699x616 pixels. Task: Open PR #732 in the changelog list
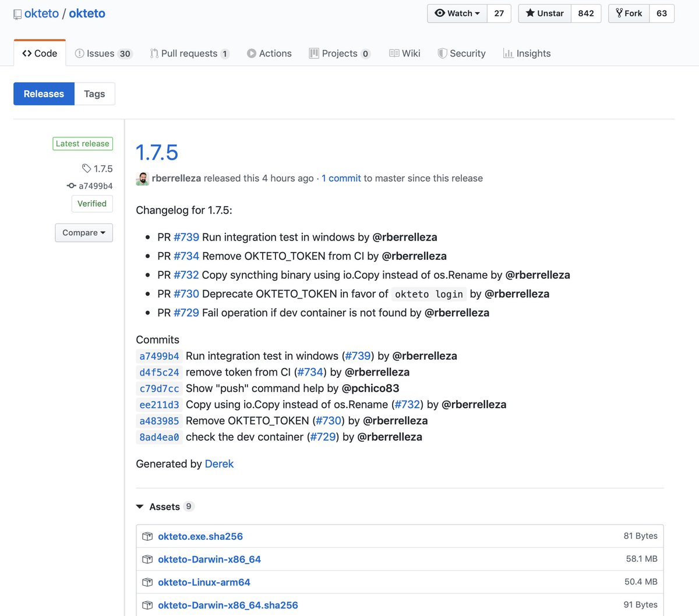pos(186,275)
